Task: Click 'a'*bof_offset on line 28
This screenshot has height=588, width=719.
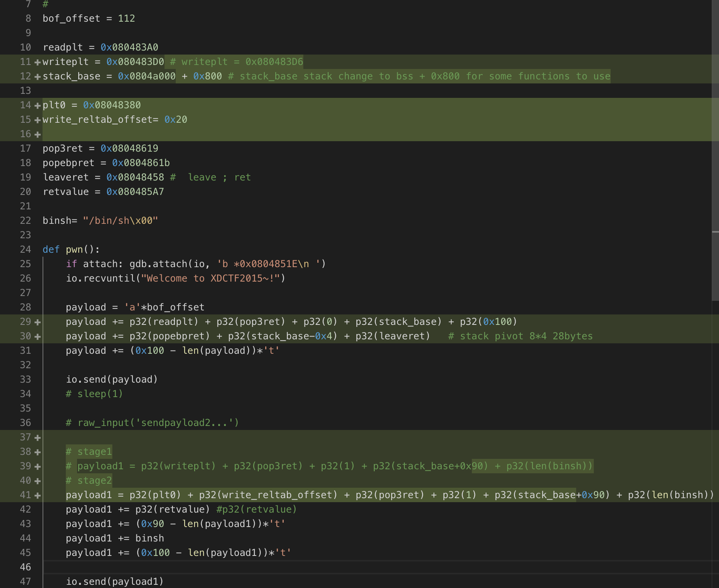Action: (x=164, y=307)
